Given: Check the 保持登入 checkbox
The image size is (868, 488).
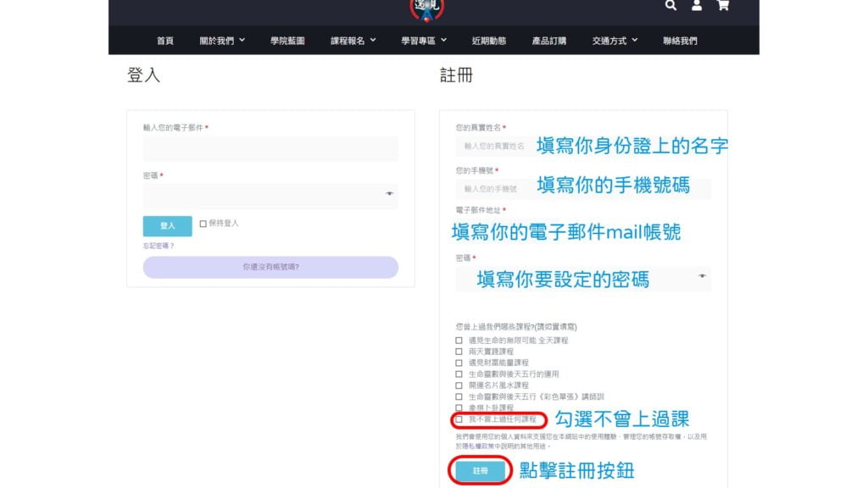Looking at the screenshot, I should click(x=203, y=224).
